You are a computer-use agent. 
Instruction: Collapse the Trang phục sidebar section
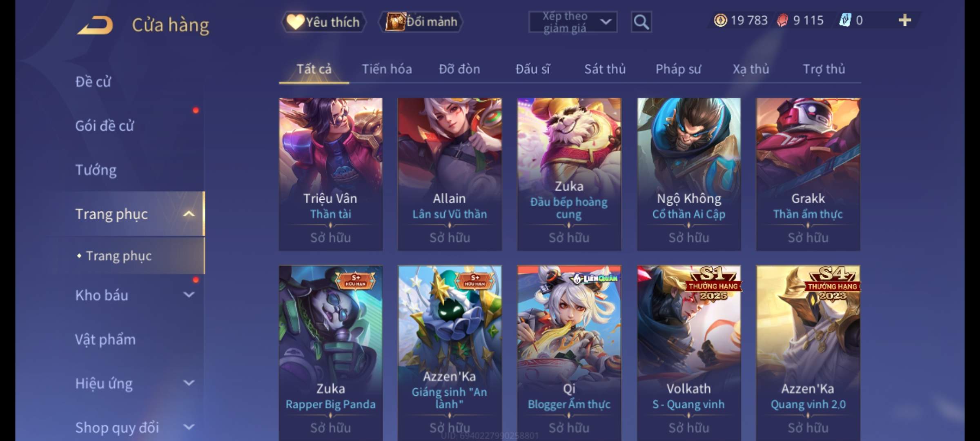[x=189, y=214]
